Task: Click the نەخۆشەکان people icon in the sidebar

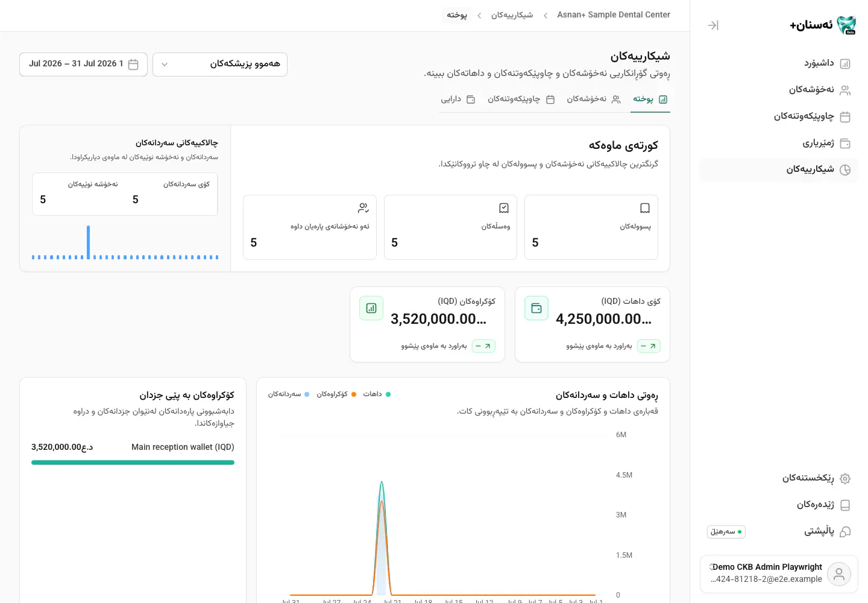Action: point(845,90)
